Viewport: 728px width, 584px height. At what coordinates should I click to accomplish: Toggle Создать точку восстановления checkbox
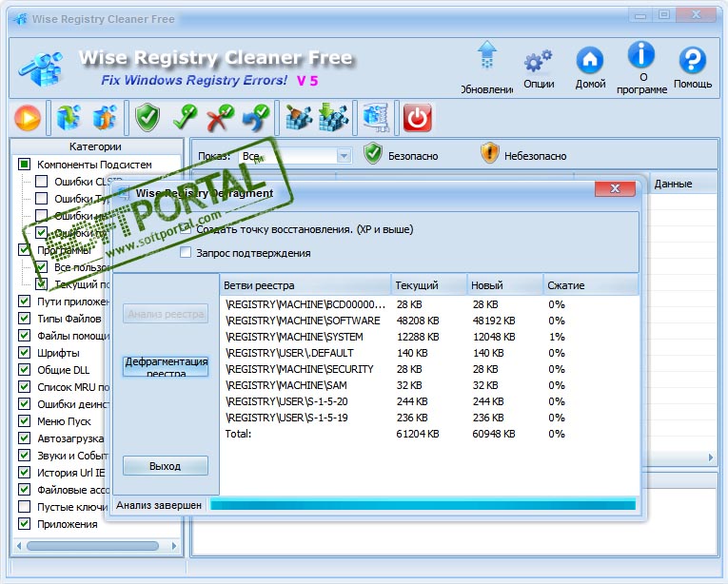coord(186,229)
